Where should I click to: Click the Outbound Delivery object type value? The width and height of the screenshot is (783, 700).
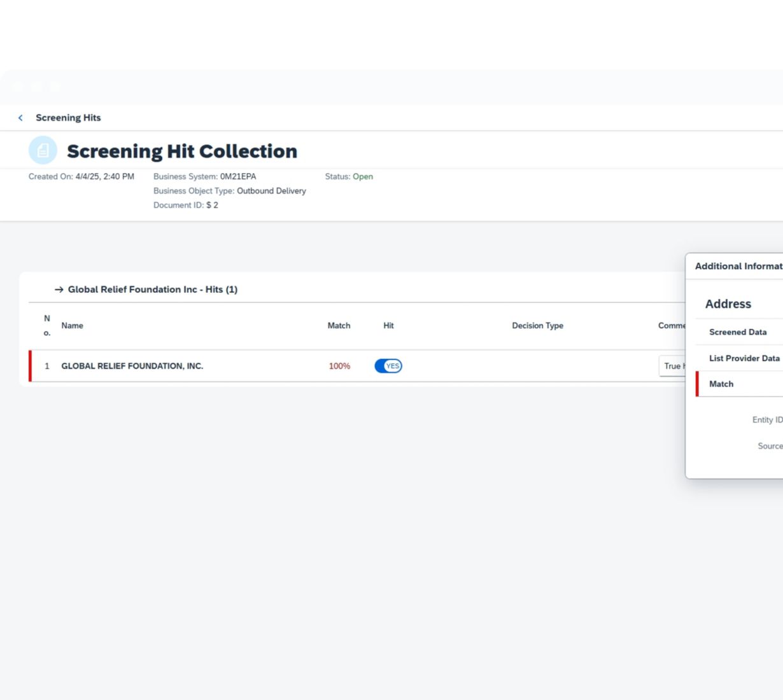tap(271, 191)
